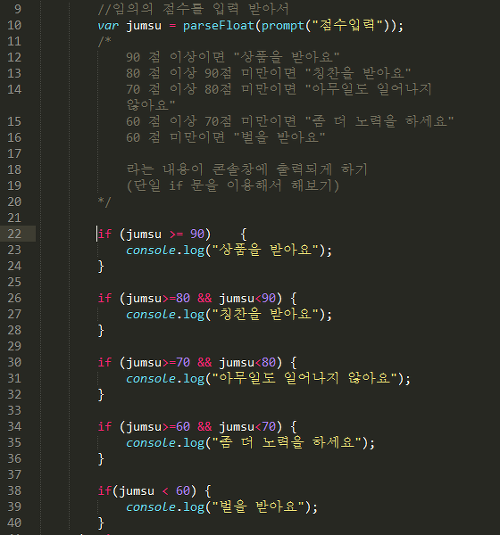
Task: Click the comment closing '*/' on line 20
Action: (x=104, y=202)
